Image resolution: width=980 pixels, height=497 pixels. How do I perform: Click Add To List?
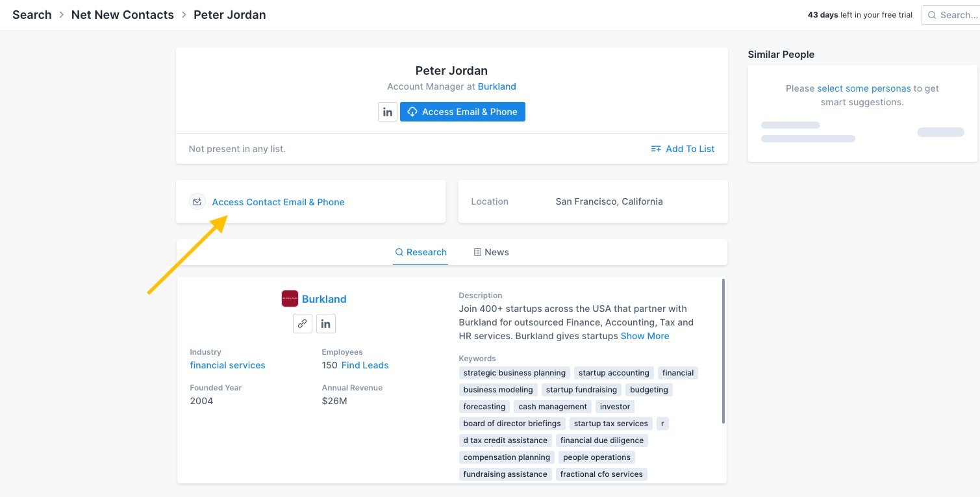click(x=683, y=149)
